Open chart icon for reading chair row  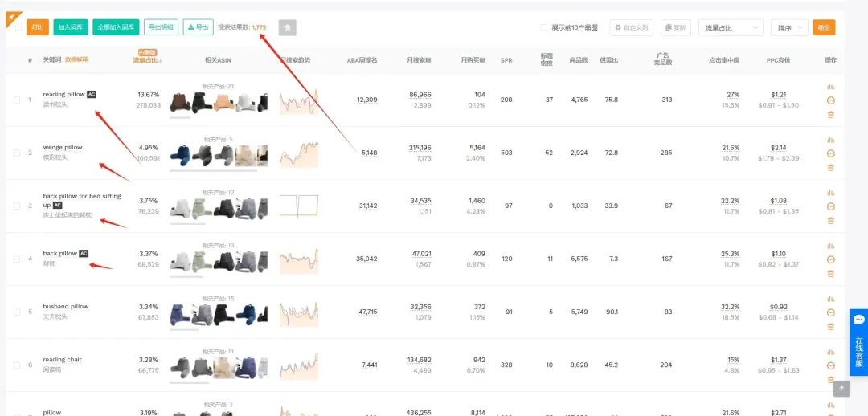pos(830,352)
